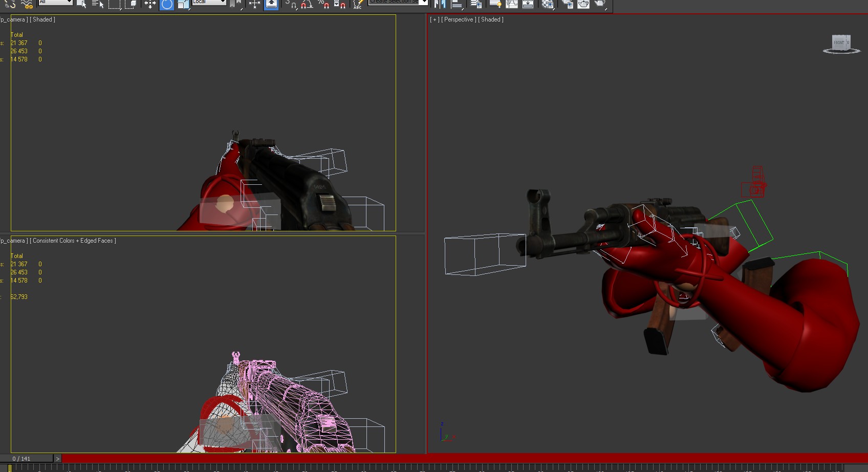Click the Mirror tool icon
This screenshot has height=472, width=868.
click(x=440, y=4)
